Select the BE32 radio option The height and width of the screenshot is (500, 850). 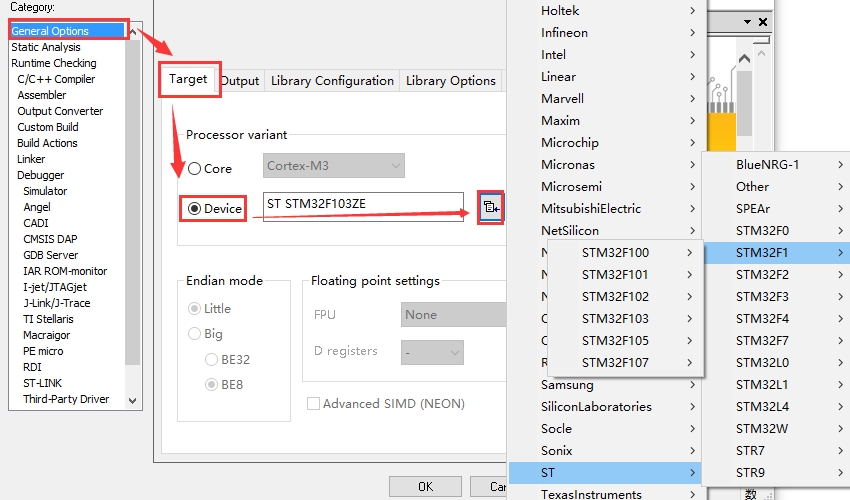pos(211,360)
